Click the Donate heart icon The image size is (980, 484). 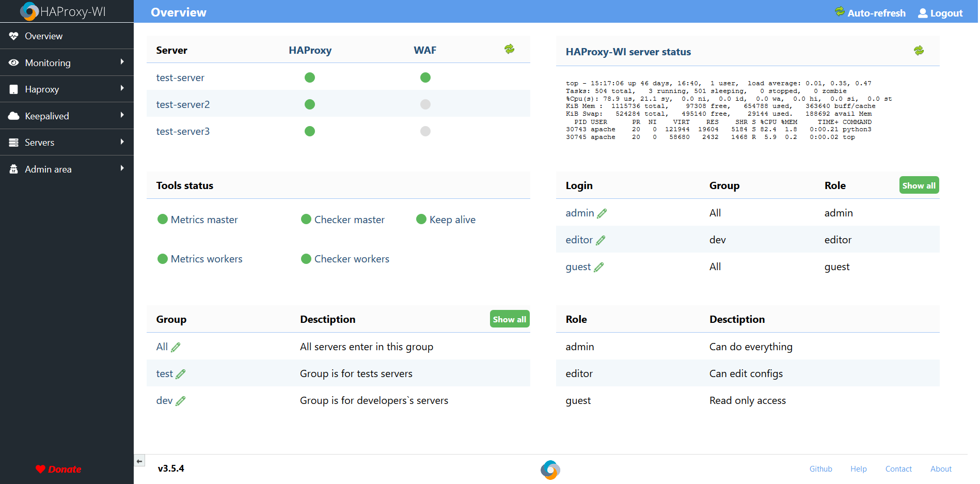coord(40,469)
